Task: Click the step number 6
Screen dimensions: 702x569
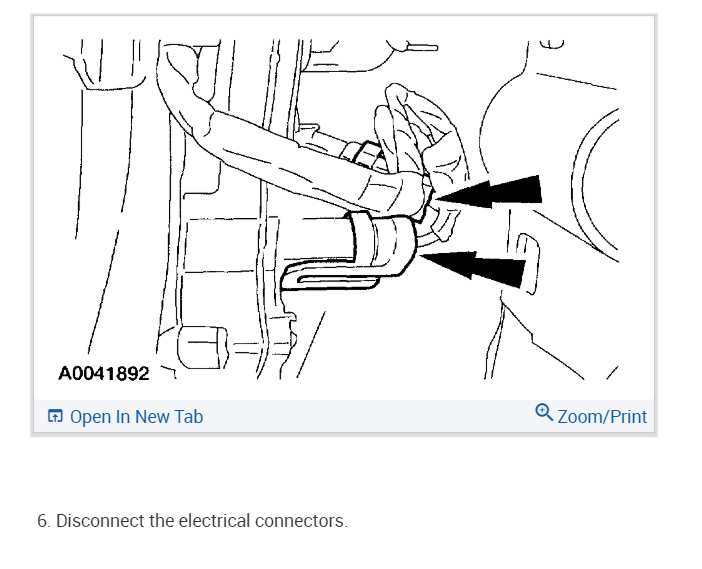Action: point(44,521)
